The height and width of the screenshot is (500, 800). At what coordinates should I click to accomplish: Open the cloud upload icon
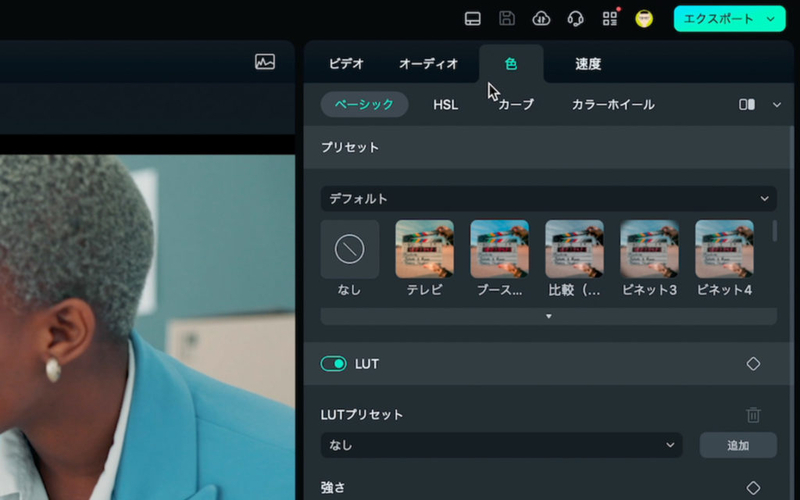[541, 19]
